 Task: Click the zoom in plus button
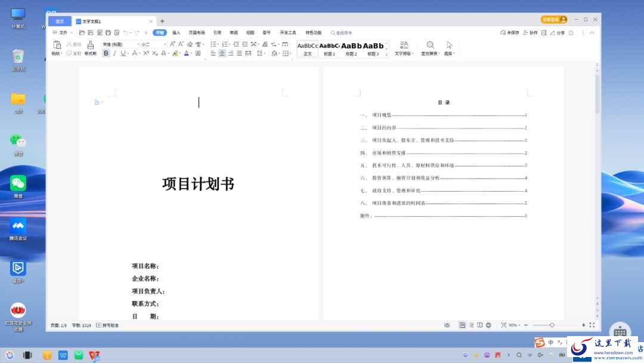tap(583, 325)
